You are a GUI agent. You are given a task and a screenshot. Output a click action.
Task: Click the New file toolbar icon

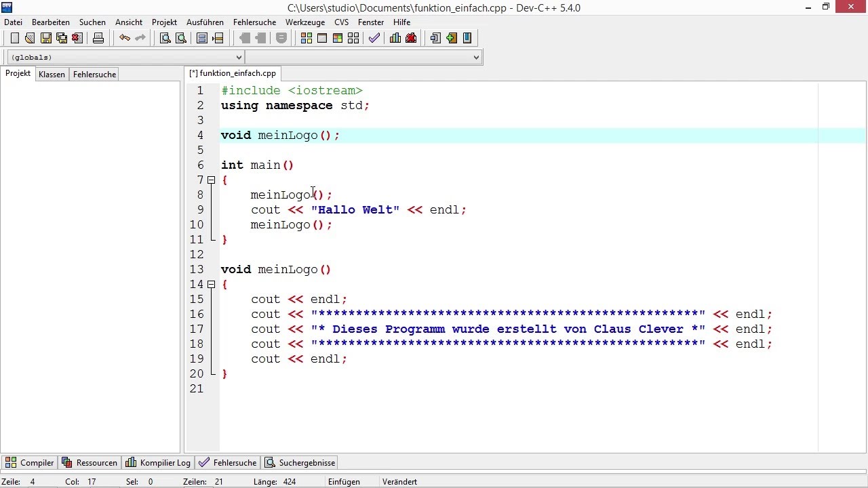(14, 38)
